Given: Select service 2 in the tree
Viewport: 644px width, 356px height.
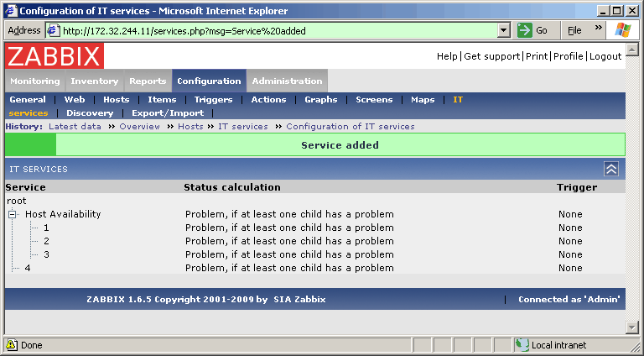Looking at the screenshot, I should click(x=46, y=241).
